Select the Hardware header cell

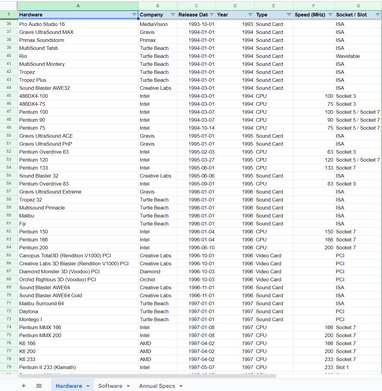pyautogui.click(x=78, y=15)
